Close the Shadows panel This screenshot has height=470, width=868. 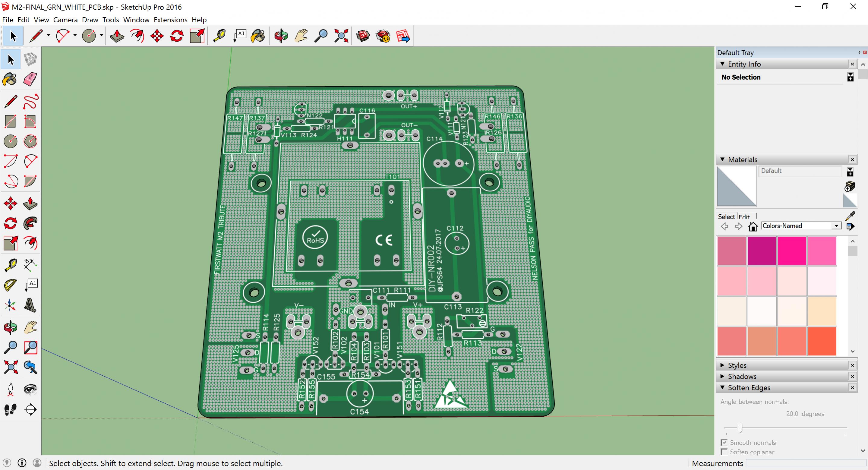tap(853, 376)
